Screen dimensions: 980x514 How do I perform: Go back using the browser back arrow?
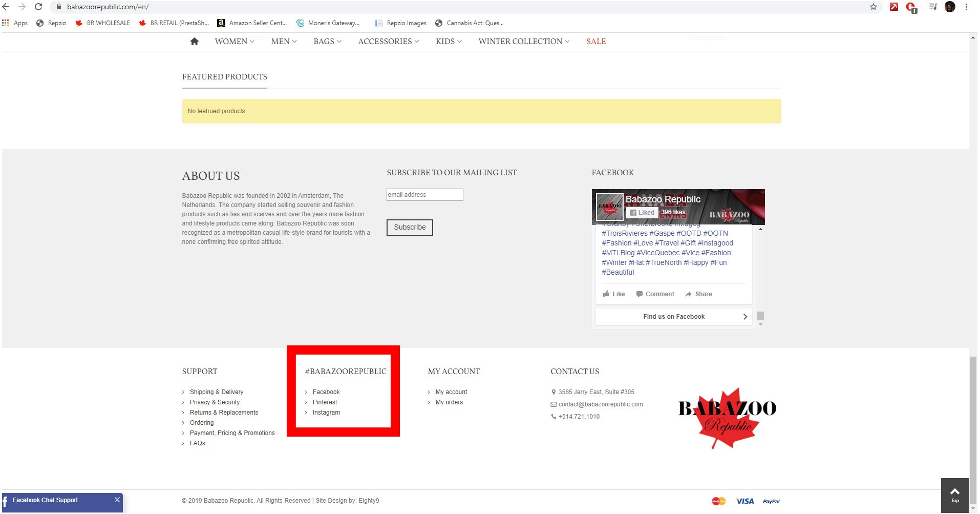point(6,7)
